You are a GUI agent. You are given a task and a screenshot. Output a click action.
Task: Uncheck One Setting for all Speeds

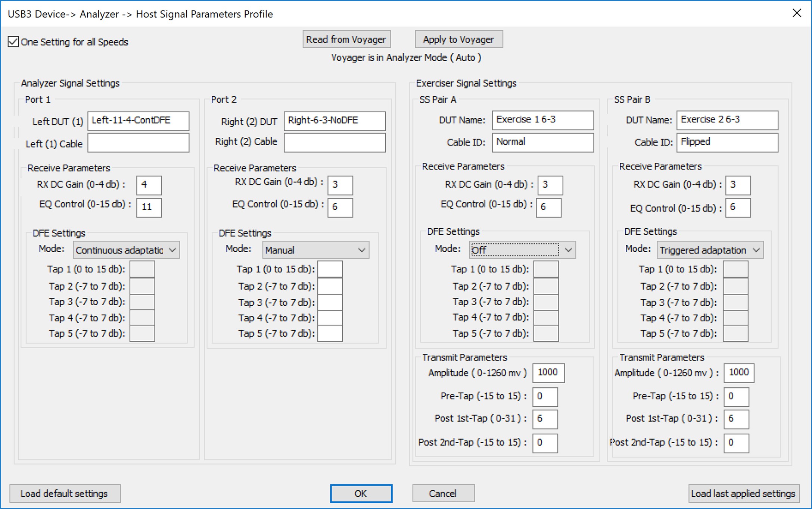[13, 41]
